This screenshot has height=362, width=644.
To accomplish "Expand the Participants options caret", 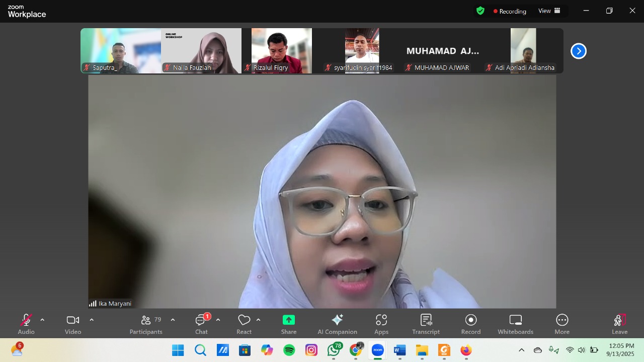I will click(173, 320).
